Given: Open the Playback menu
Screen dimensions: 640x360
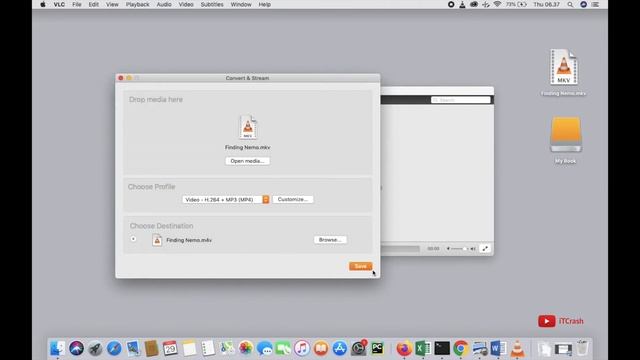Looking at the screenshot, I should coord(137,4).
